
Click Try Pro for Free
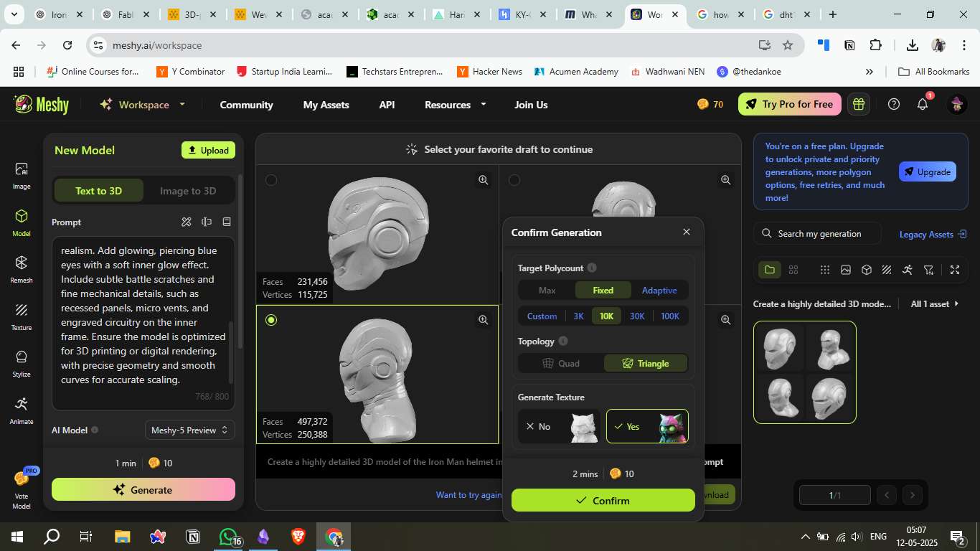(x=789, y=104)
